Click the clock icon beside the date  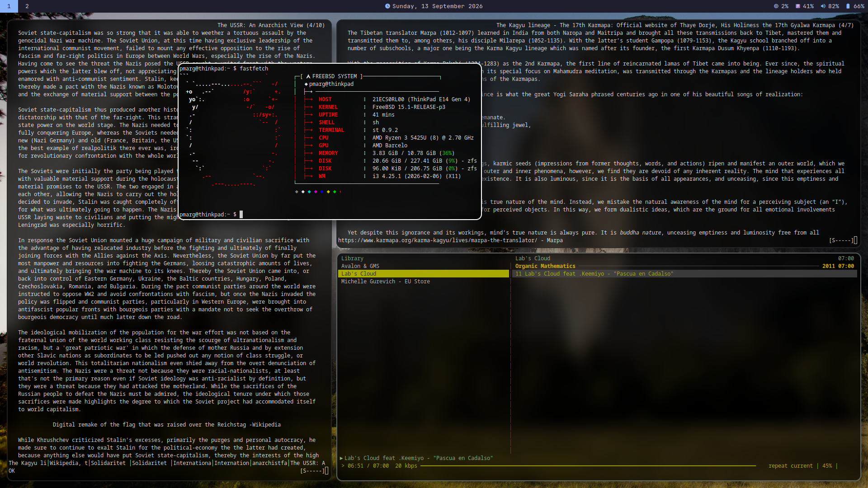[x=387, y=6]
